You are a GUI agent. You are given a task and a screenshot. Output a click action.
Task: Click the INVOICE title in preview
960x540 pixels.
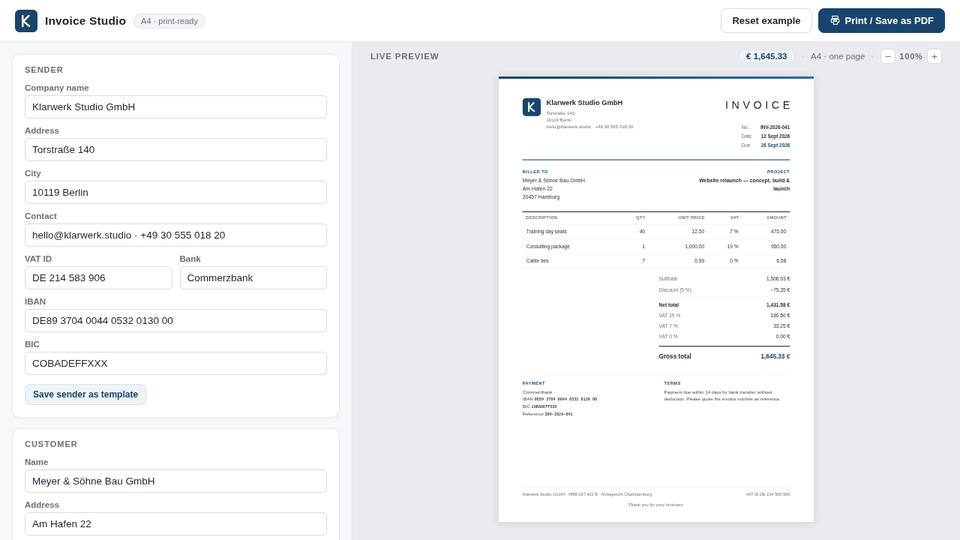(x=757, y=105)
